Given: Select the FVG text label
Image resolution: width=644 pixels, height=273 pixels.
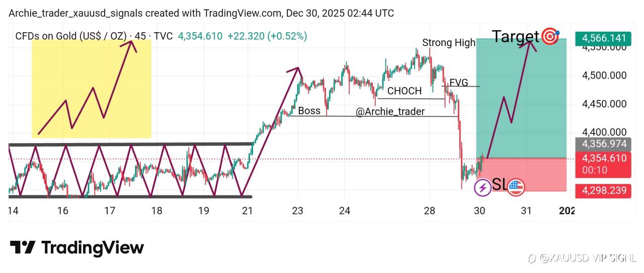Looking at the screenshot, I should (458, 82).
